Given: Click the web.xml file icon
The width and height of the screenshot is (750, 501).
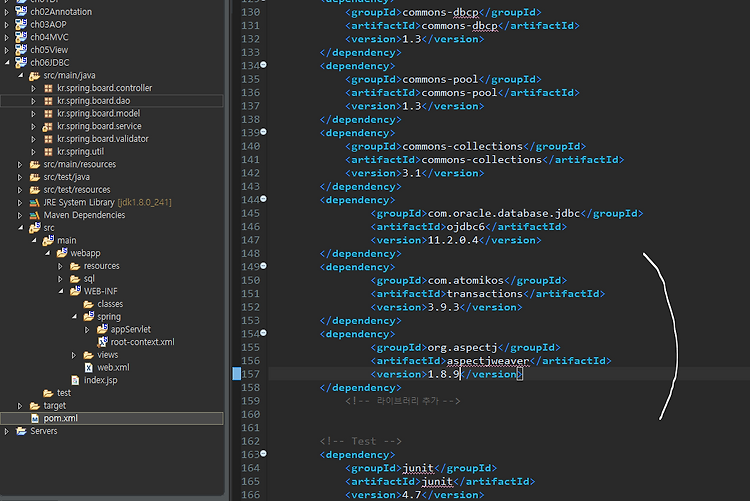Looking at the screenshot, I should pyautogui.click(x=88, y=367).
